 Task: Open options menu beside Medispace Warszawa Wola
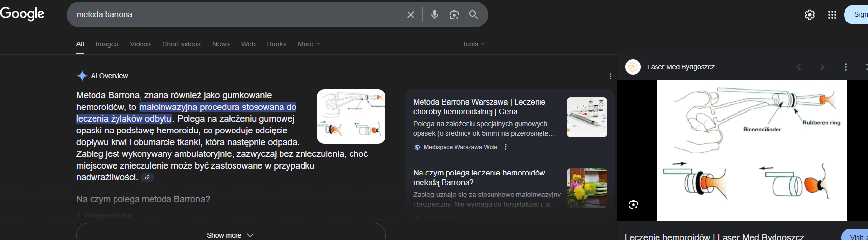(506, 147)
